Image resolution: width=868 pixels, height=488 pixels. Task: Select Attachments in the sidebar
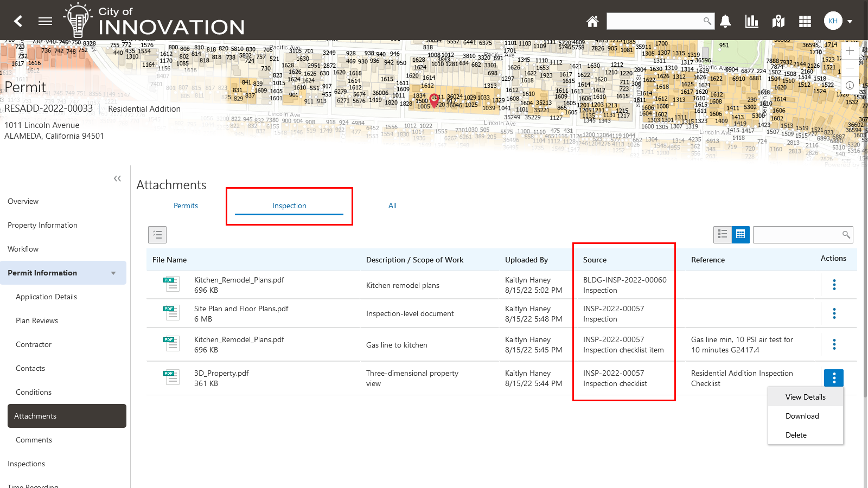click(x=67, y=416)
